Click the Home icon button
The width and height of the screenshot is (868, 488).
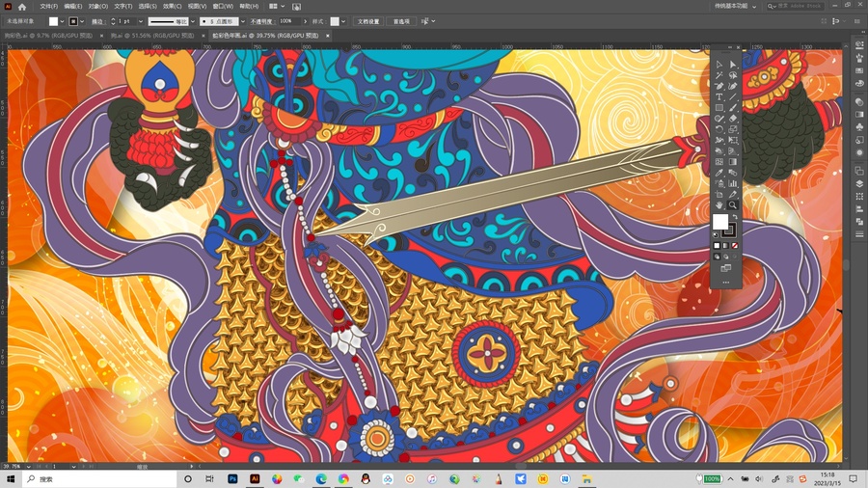click(x=21, y=7)
